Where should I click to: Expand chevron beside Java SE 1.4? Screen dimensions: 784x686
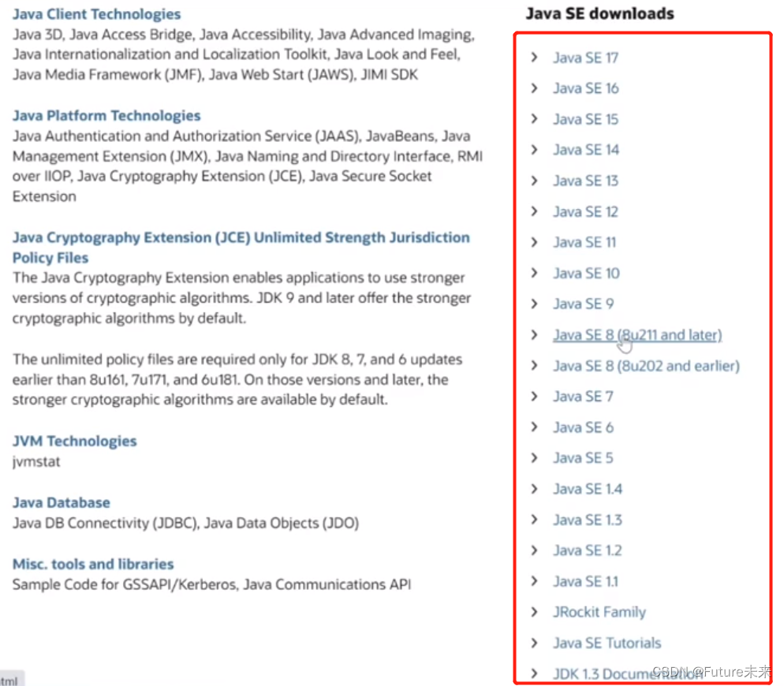pyautogui.click(x=535, y=489)
